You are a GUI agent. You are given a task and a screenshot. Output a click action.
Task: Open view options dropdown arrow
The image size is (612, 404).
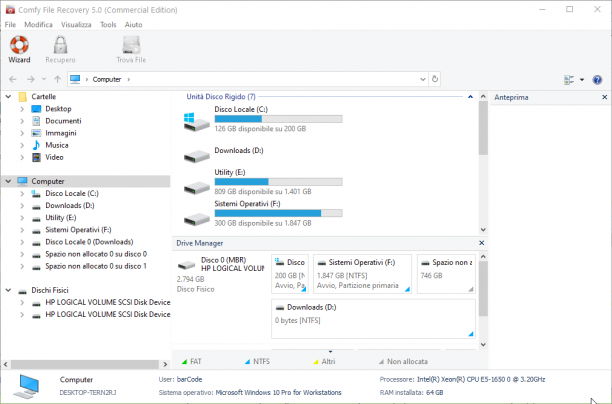tap(582, 80)
